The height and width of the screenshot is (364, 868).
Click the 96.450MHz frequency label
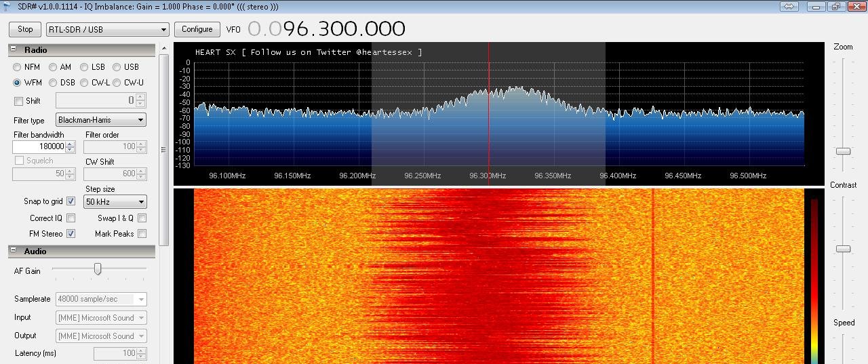[x=683, y=176]
